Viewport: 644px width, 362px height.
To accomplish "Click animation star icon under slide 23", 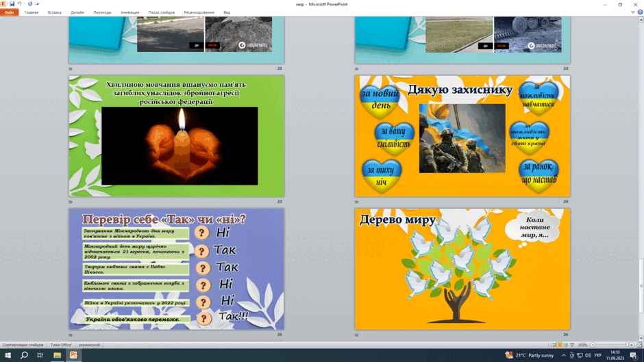I will coord(71,201).
